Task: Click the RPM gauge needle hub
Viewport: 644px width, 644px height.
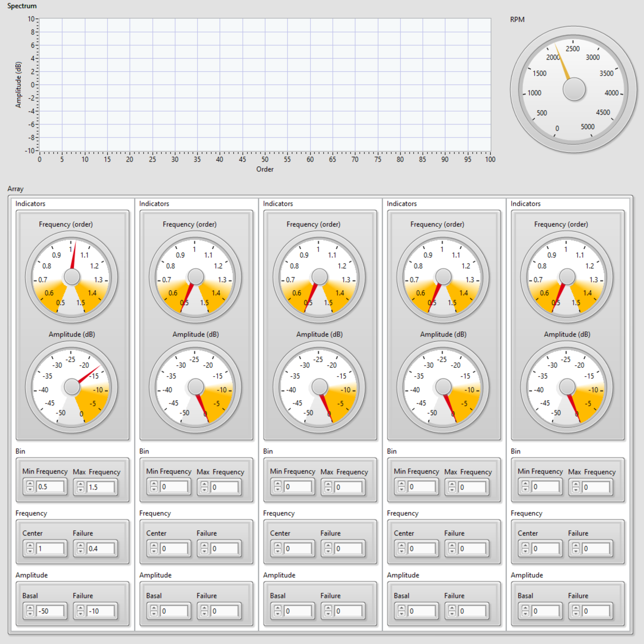Action: point(574,89)
